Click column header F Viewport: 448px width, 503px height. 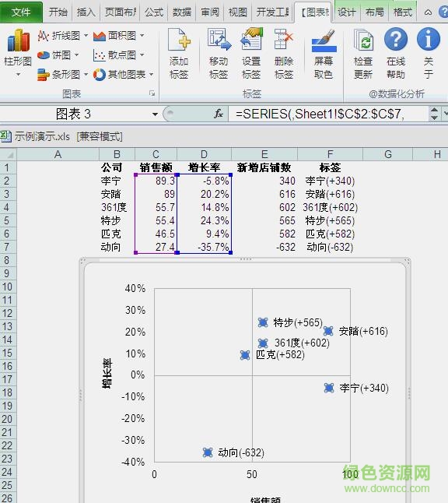pyautogui.click(x=330, y=154)
